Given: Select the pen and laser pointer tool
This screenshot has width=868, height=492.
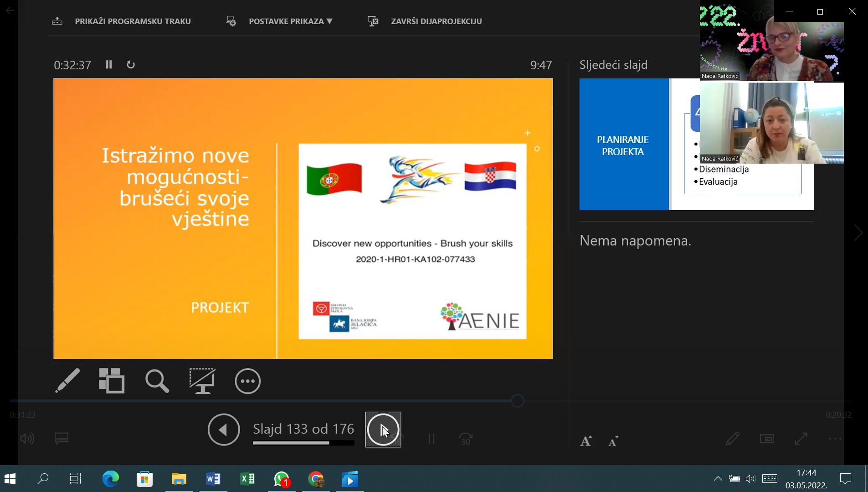Looking at the screenshot, I should click(x=67, y=381).
